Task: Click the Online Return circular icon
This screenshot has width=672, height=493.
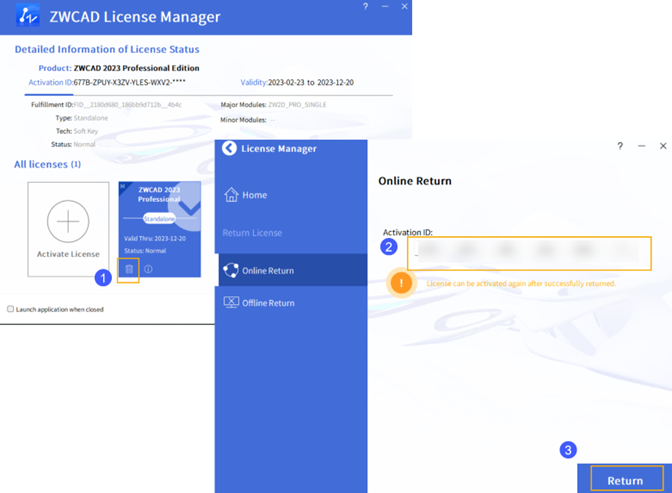Action: 231,271
